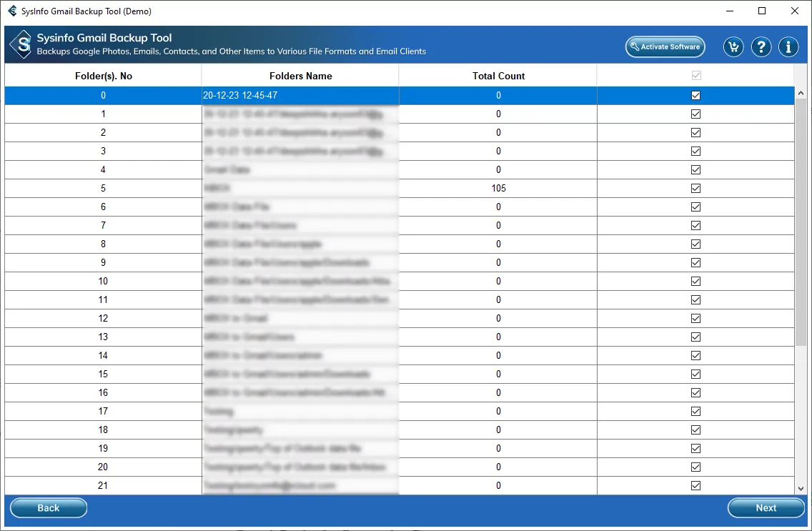
Task: Uncheck the checkbox for folder 3
Action: (x=696, y=151)
